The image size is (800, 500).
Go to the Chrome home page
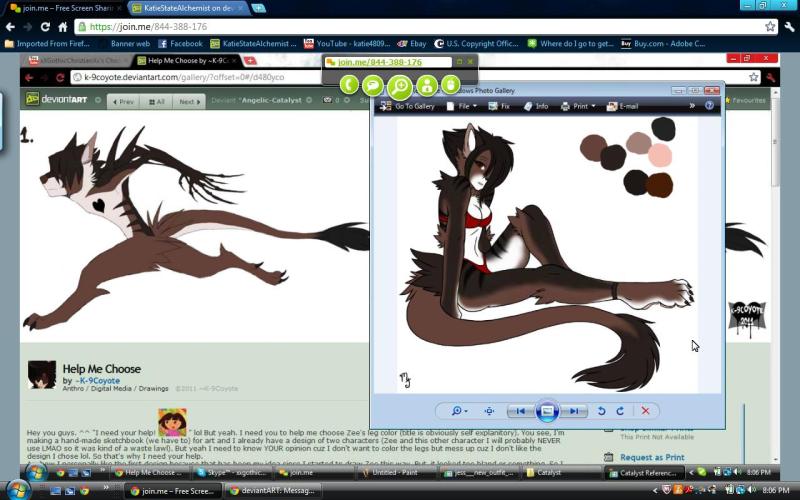click(62, 27)
